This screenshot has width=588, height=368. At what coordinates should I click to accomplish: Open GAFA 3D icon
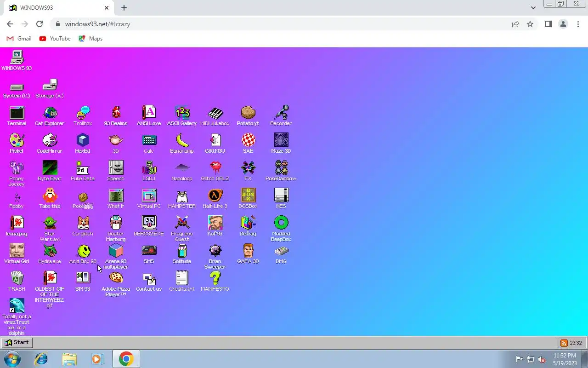pyautogui.click(x=248, y=253)
